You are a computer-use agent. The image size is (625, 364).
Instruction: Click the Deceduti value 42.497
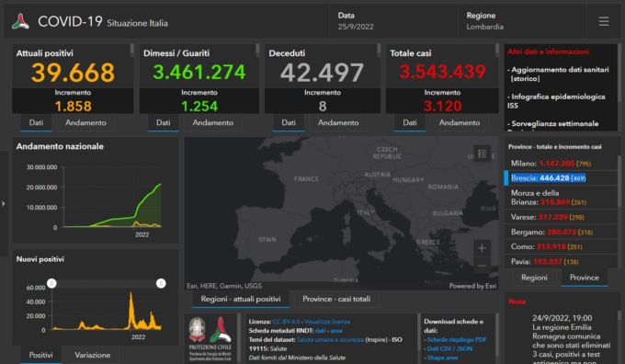[x=322, y=73]
